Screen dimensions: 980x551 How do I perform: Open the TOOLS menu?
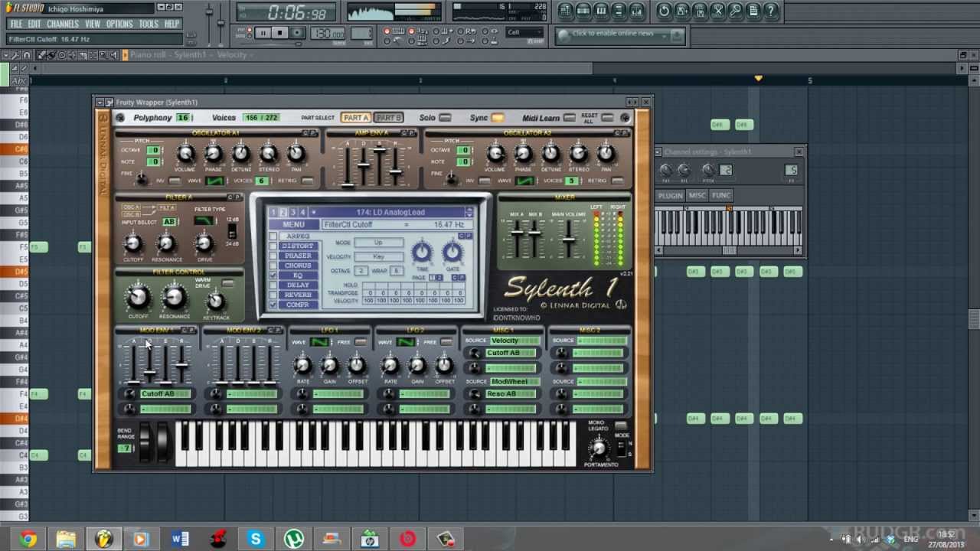(x=149, y=24)
